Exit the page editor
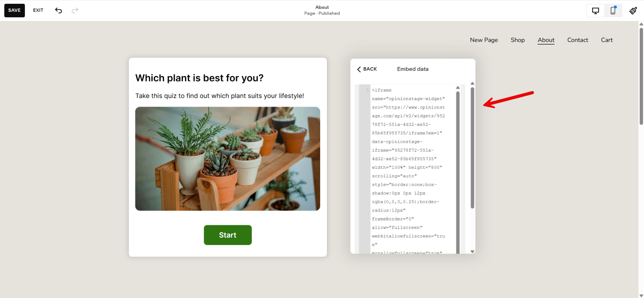This screenshot has height=298, width=644. pos(38,10)
